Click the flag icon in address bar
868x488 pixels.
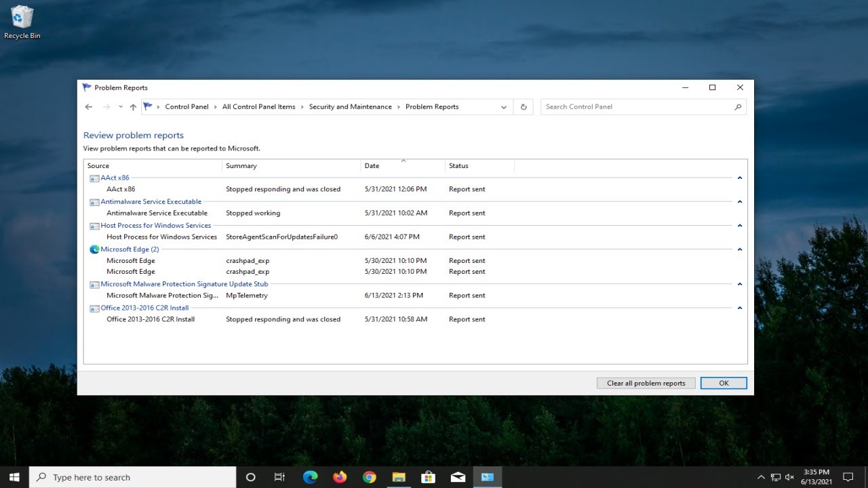click(x=148, y=106)
